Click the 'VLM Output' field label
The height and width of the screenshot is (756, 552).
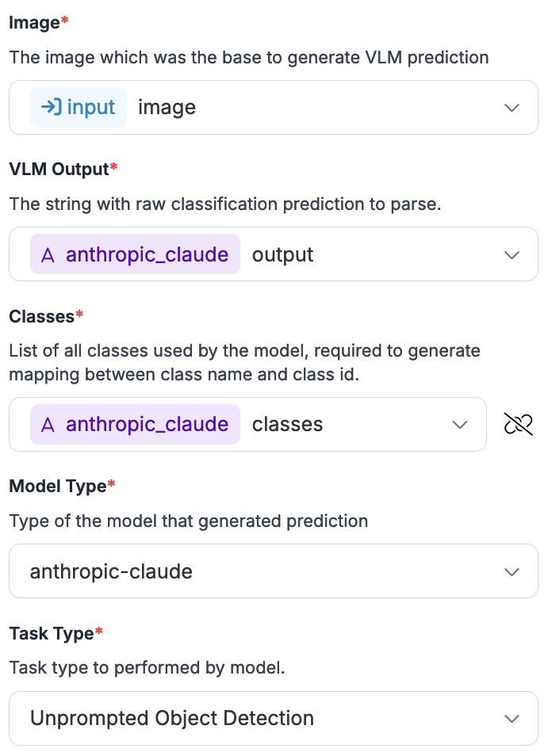[59, 169]
